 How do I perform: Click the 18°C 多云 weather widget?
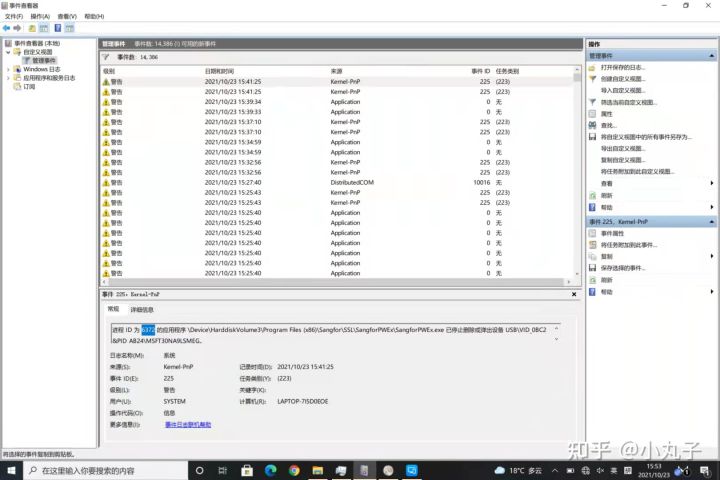[518, 470]
